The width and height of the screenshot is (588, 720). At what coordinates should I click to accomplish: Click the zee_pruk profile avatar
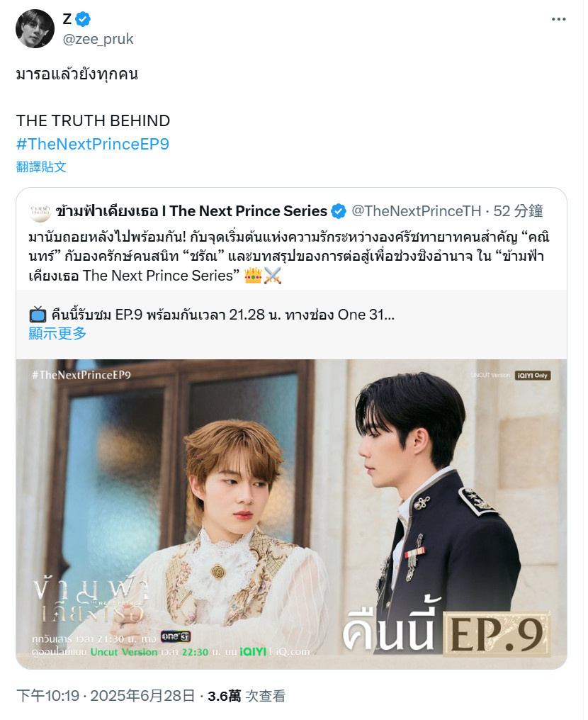tap(35, 28)
